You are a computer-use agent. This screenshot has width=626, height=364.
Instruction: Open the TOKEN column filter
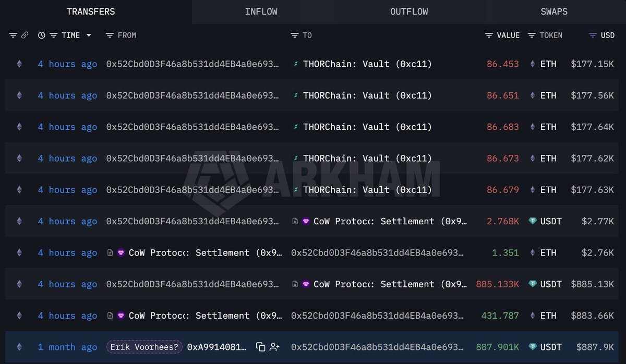pyautogui.click(x=532, y=35)
